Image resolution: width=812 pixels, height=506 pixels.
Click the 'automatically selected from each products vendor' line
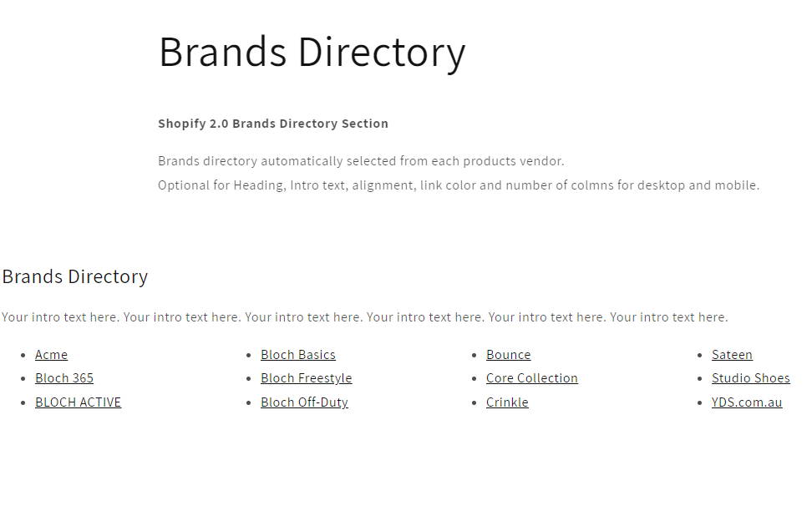pyautogui.click(x=361, y=161)
